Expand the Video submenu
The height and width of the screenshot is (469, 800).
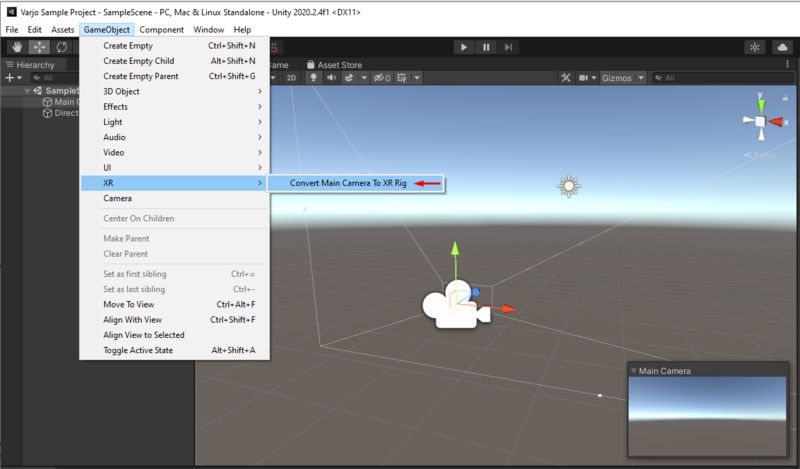[x=174, y=153]
